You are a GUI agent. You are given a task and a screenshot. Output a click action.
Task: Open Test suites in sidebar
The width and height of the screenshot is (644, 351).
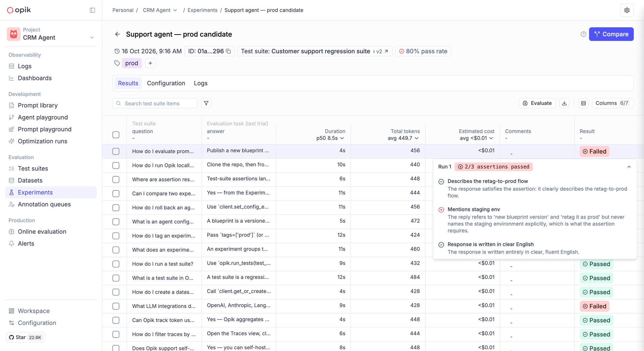tap(33, 168)
